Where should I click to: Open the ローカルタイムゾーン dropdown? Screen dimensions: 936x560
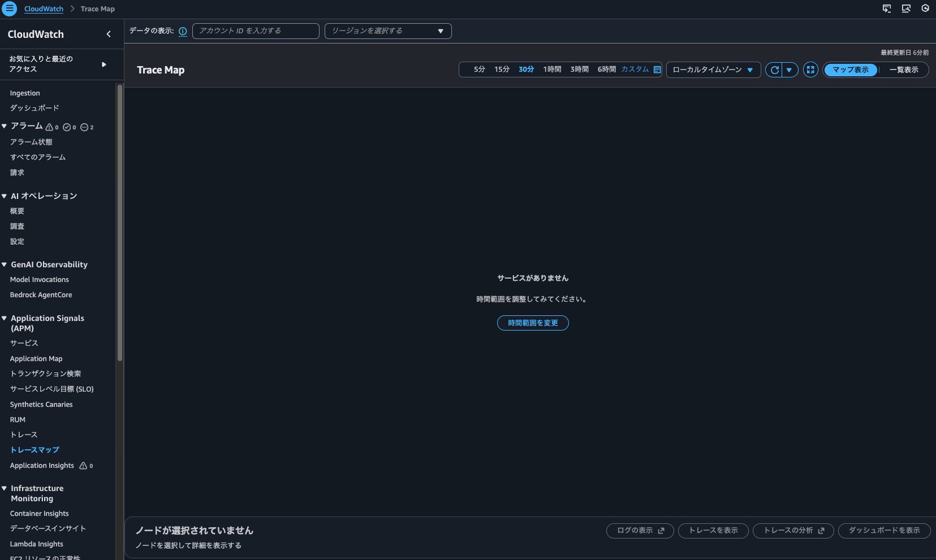coord(713,70)
